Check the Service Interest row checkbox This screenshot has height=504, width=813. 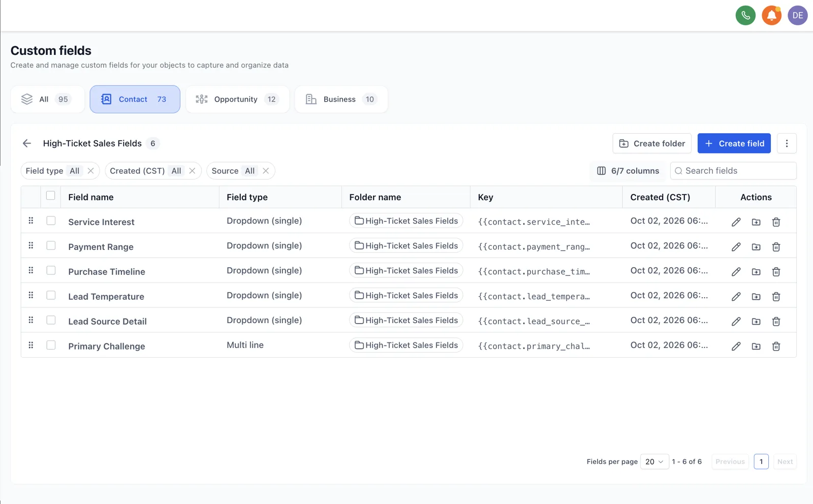click(x=51, y=220)
